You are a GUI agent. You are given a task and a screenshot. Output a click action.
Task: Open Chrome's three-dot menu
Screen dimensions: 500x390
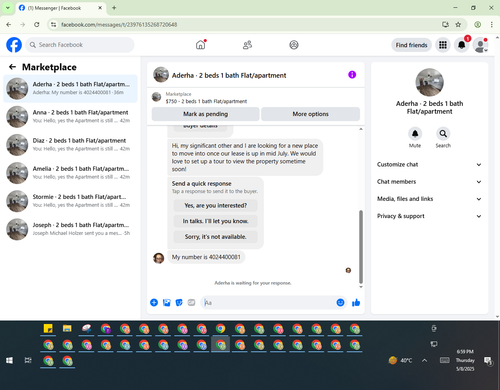pyautogui.click(x=492, y=24)
